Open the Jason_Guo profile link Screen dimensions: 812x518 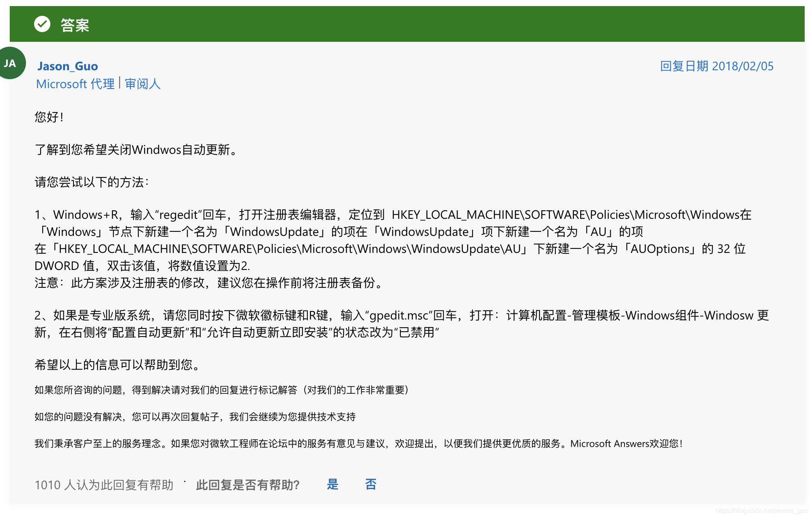(x=68, y=66)
